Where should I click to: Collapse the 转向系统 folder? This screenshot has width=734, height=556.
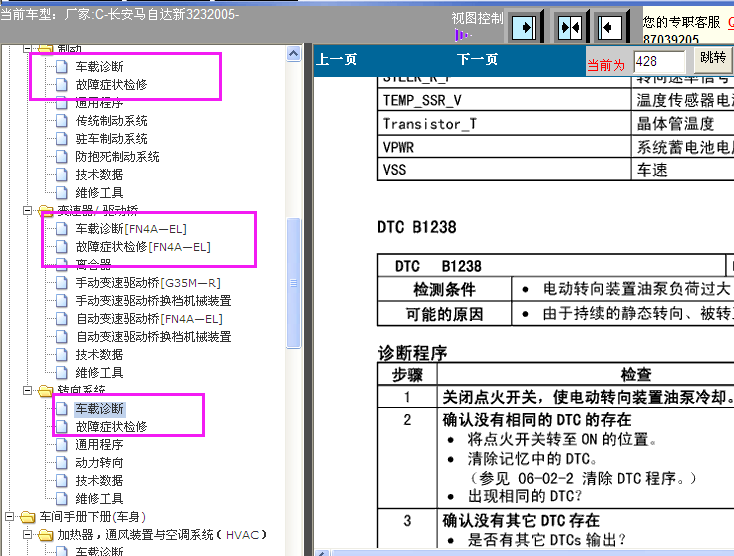click(28, 390)
